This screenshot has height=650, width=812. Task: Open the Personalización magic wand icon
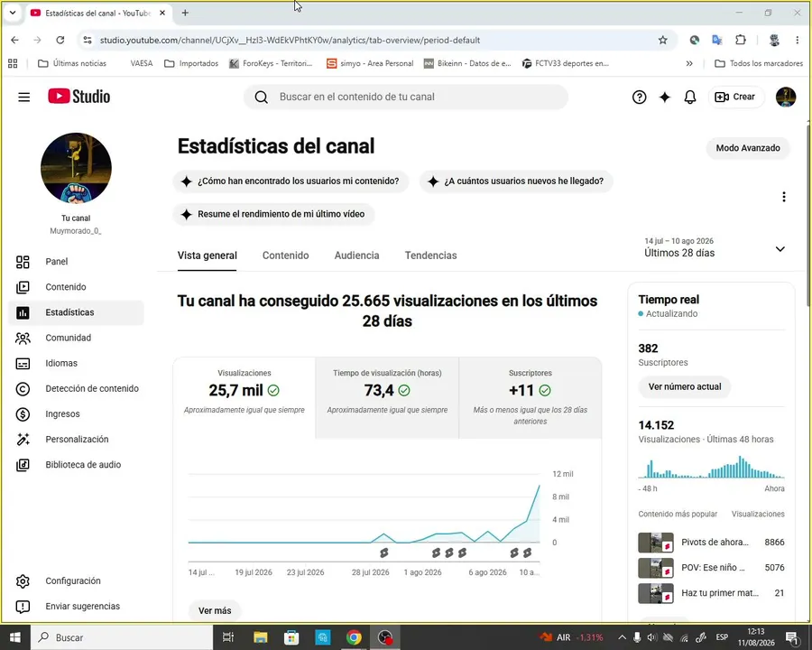click(23, 440)
